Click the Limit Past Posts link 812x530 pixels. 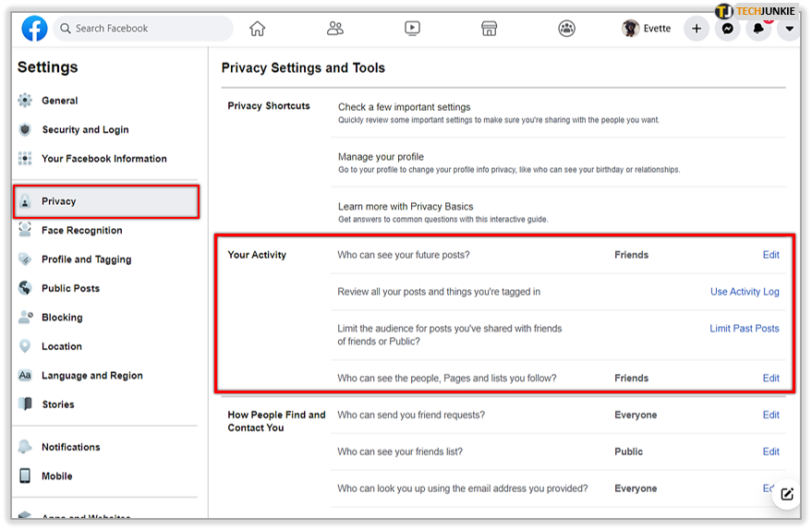coord(745,328)
